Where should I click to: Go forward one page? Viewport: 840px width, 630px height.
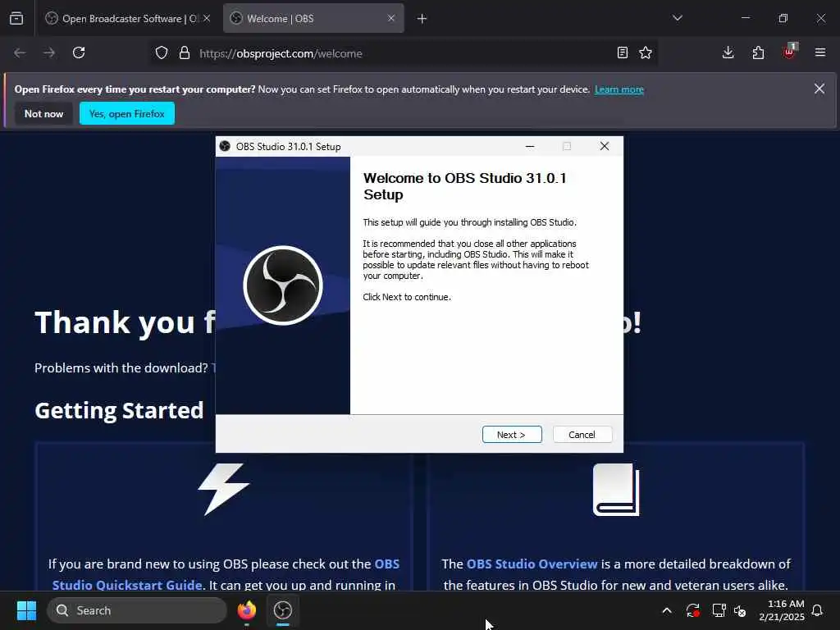(x=49, y=53)
